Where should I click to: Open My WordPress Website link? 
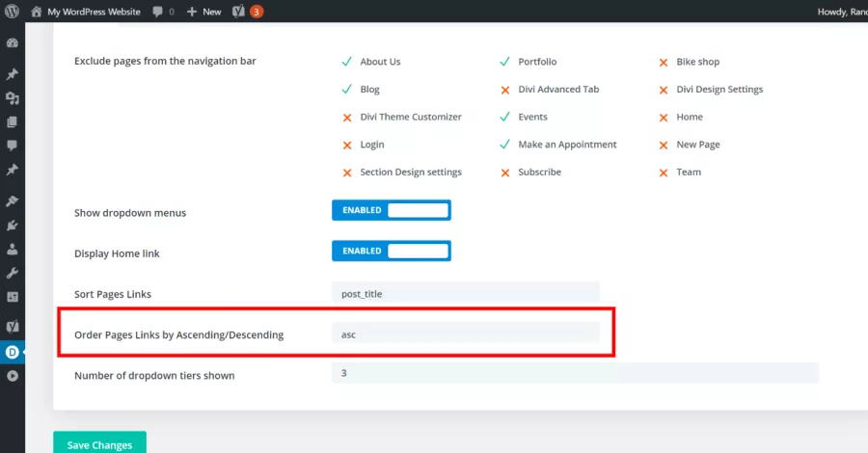(94, 12)
